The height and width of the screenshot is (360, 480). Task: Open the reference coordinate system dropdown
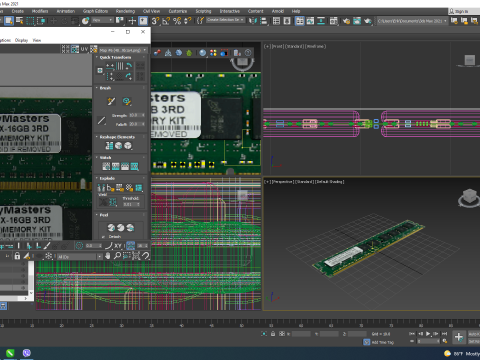click(x=102, y=20)
